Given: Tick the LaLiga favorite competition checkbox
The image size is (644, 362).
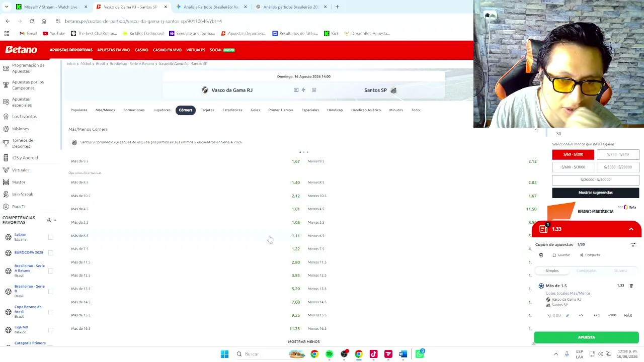Looking at the screenshot, I should click(50, 237).
